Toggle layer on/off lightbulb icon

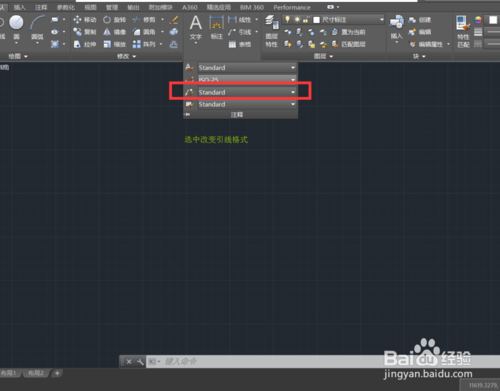click(287, 20)
